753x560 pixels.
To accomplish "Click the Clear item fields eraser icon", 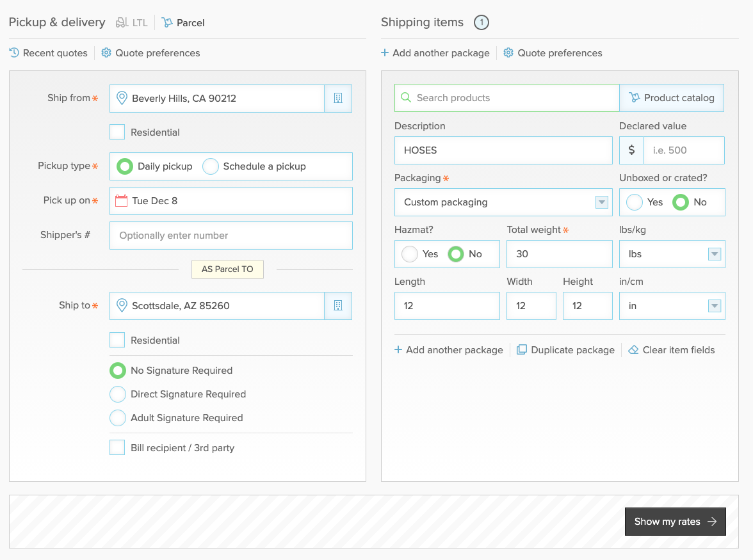I will [x=633, y=349].
